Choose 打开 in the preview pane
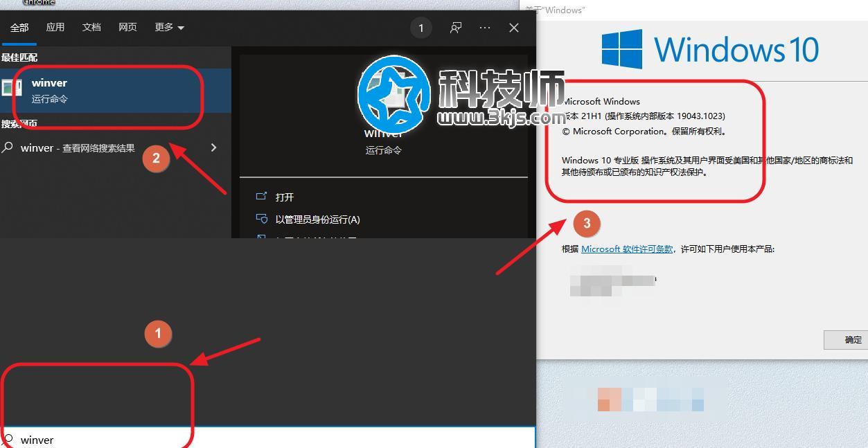Screen dimensions: 868x448 pyautogui.click(x=285, y=197)
